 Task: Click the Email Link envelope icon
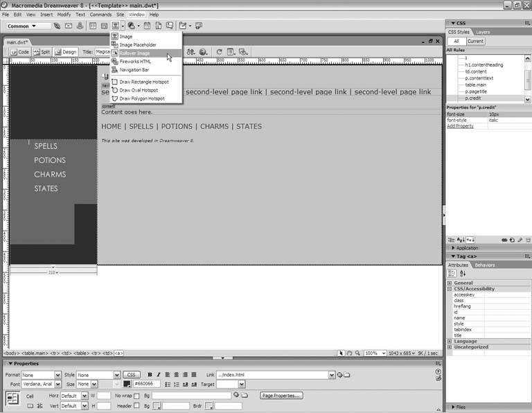pyautogui.click(x=69, y=26)
